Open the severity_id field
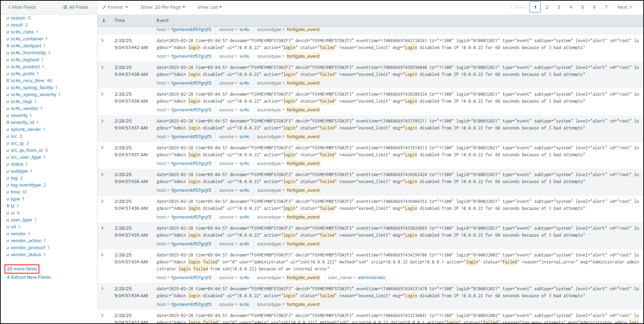The image size is (644, 324). pos(22,123)
